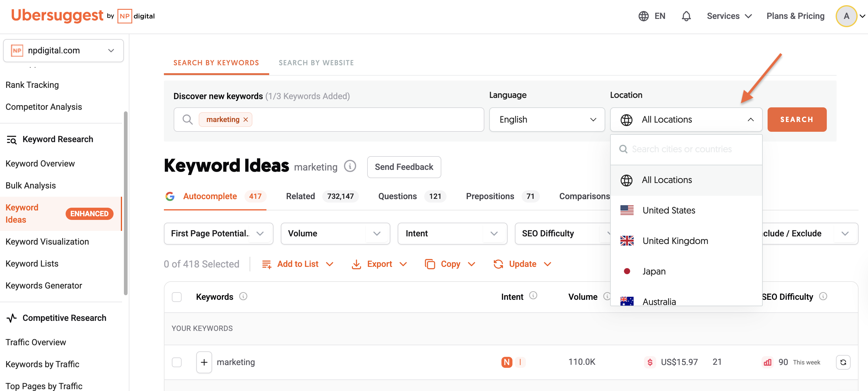Open the notifications bell
Viewport: 868px width, 391px height.
pyautogui.click(x=686, y=16)
